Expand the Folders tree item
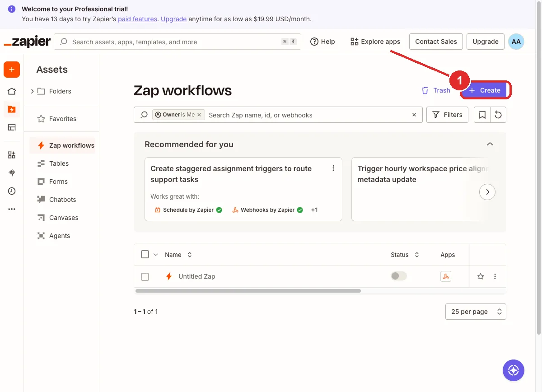The width and height of the screenshot is (542, 392). [x=32, y=91]
